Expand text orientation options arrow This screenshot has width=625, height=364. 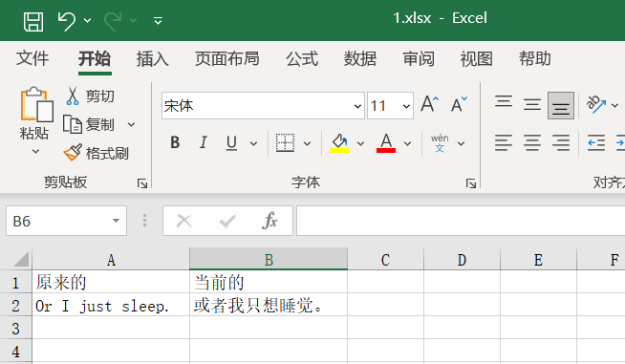click(x=614, y=106)
